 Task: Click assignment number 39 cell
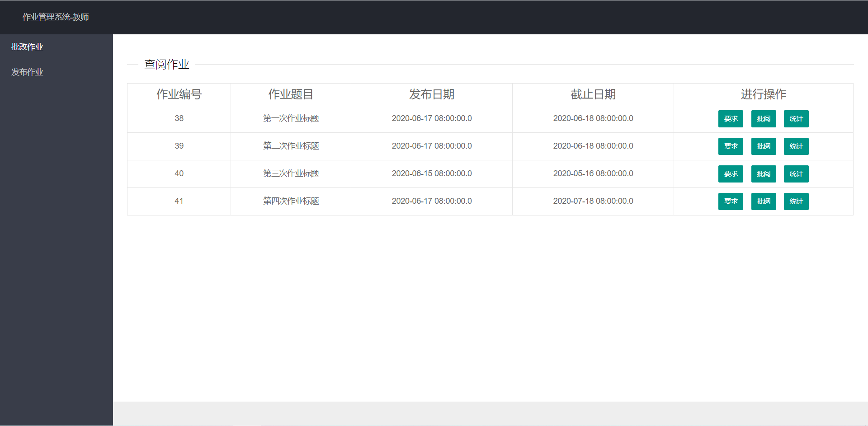pyautogui.click(x=179, y=146)
